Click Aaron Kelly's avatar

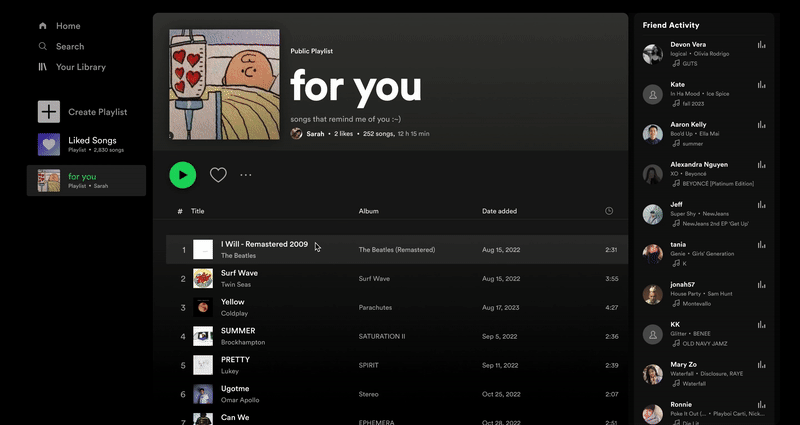(x=653, y=134)
